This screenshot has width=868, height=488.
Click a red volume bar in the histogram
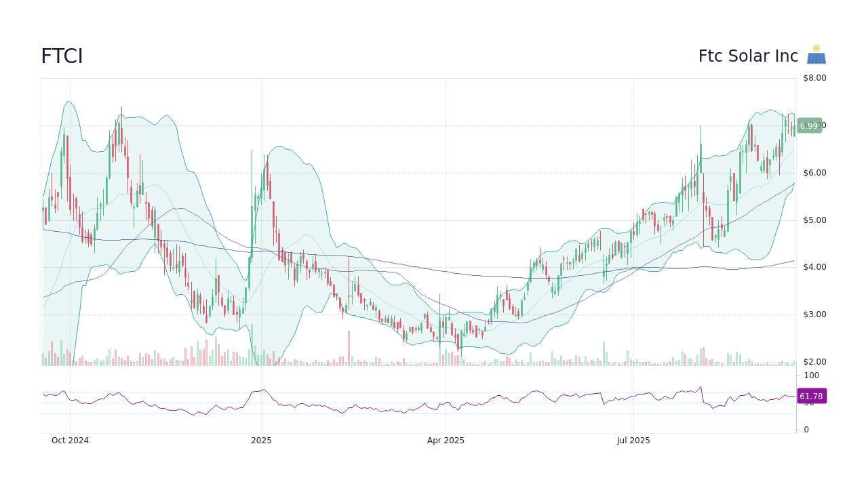pyautogui.click(x=347, y=346)
